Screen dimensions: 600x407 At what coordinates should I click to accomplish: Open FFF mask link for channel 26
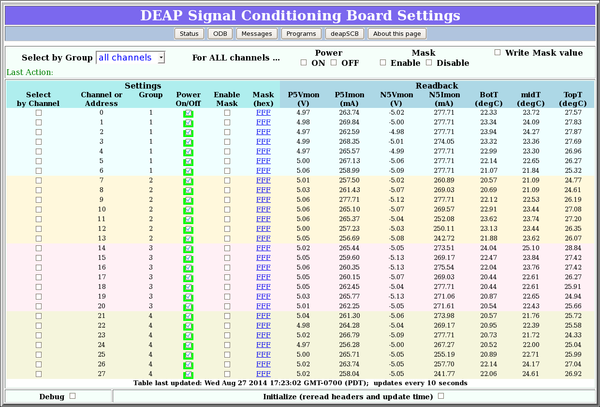(x=263, y=365)
